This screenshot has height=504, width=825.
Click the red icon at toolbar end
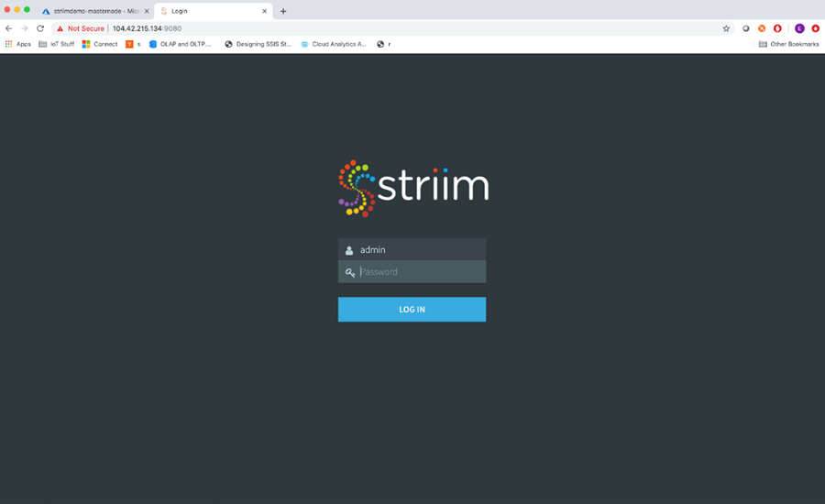(x=815, y=28)
